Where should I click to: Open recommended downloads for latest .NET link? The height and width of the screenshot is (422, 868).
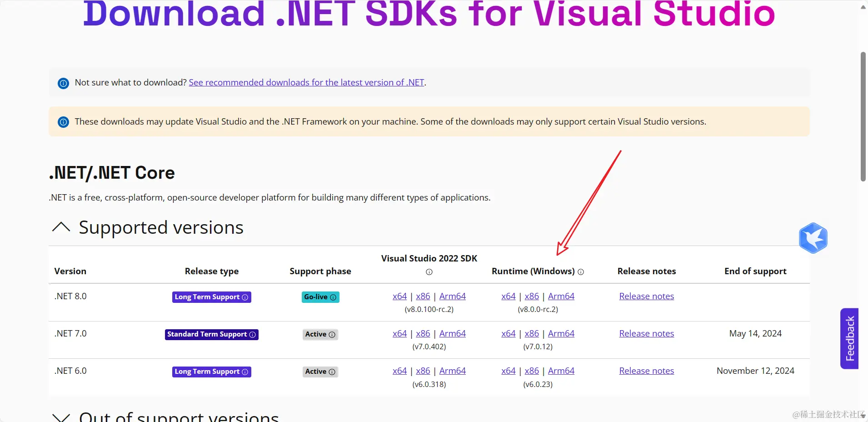pyautogui.click(x=306, y=82)
